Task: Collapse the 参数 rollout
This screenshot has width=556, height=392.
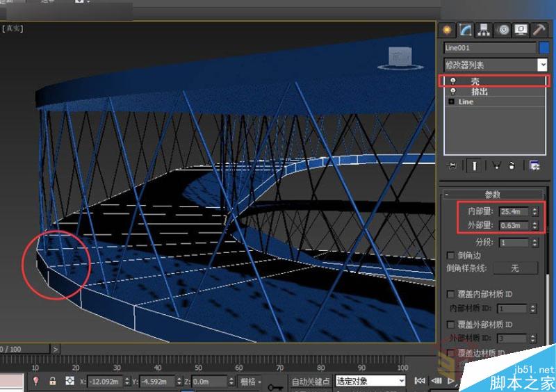Action: [x=493, y=195]
